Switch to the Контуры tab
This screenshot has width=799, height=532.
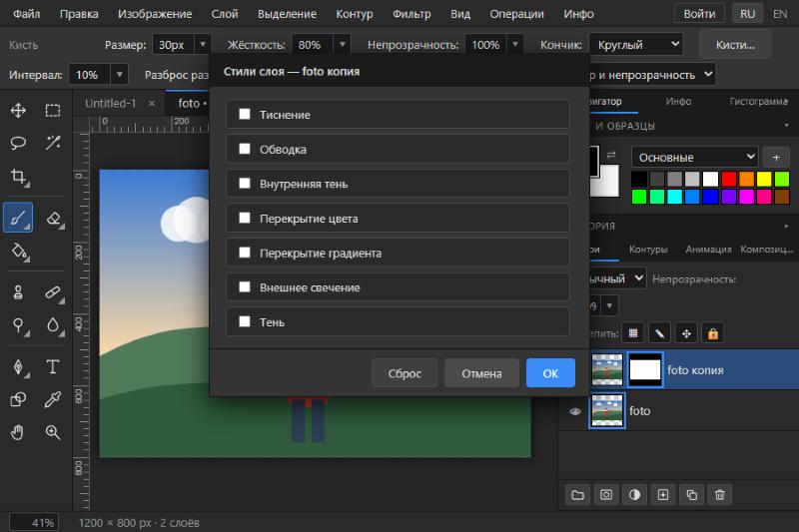[648, 249]
